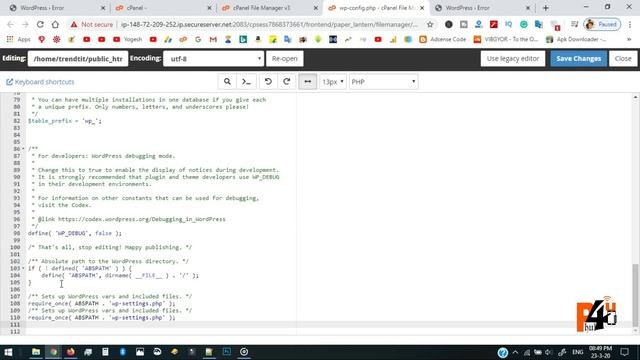The image size is (640, 360).
Task: Open the Apk Downloader bookmark
Action: [x=576, y=40]
